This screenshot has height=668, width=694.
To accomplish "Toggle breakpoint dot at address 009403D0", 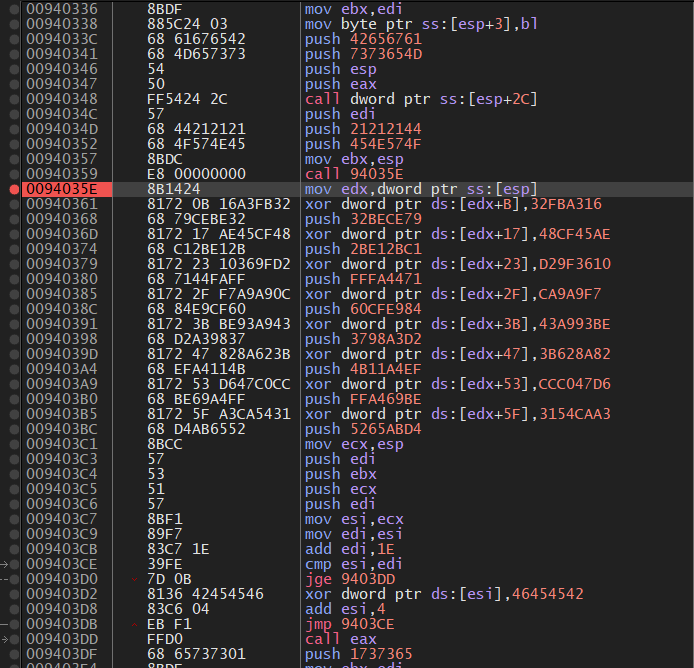I will [x=14, y=579].
